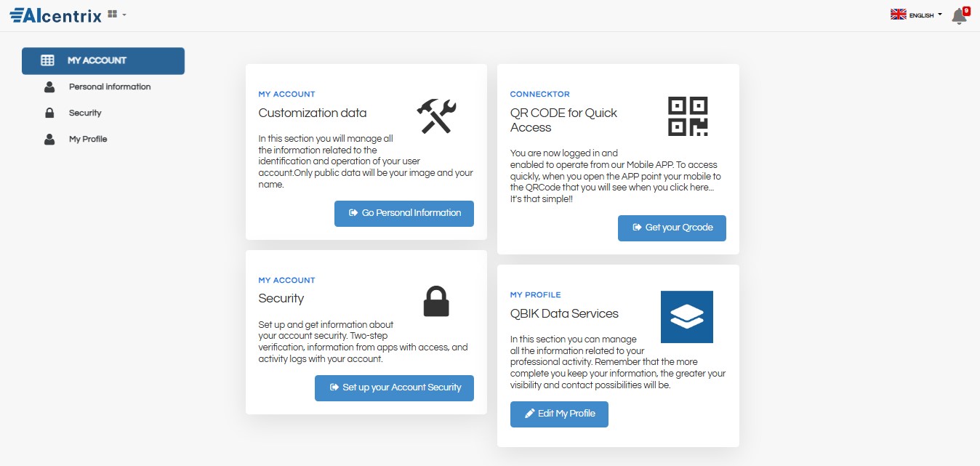The image size is (980, 466).
Task: Click the notification bell icon
Action: (959, 17)
